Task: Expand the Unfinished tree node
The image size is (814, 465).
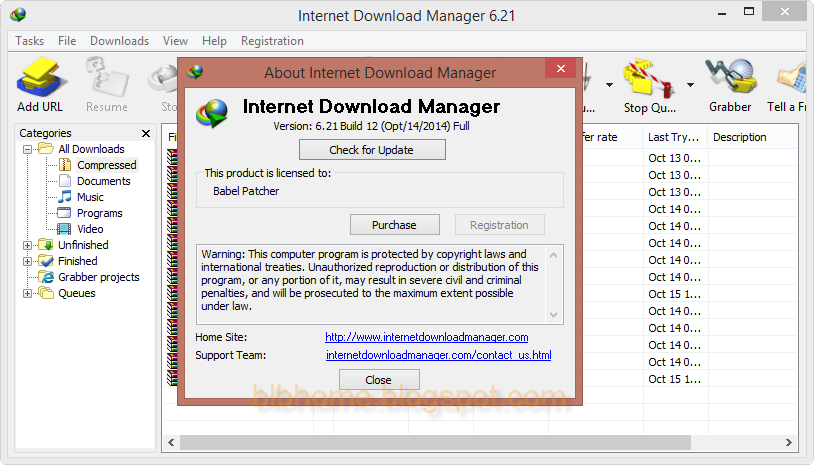Action: 28,245
